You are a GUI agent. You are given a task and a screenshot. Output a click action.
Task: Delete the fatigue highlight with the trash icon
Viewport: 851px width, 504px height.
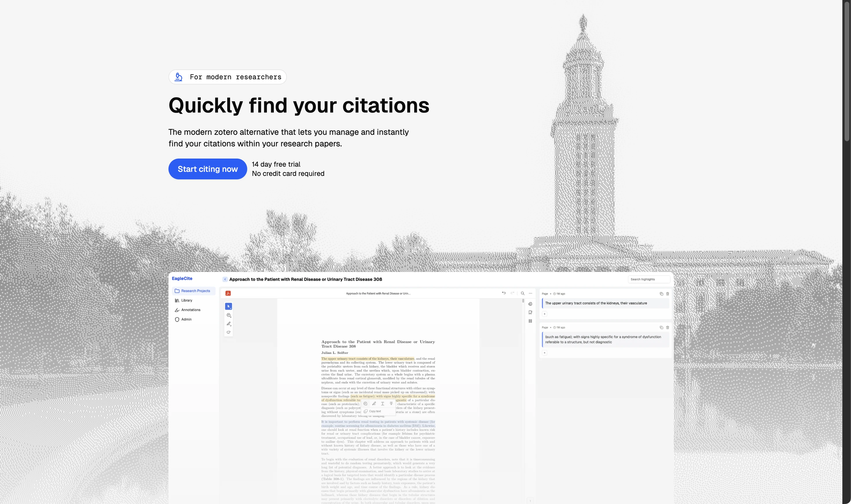click(x=668, y=328)
